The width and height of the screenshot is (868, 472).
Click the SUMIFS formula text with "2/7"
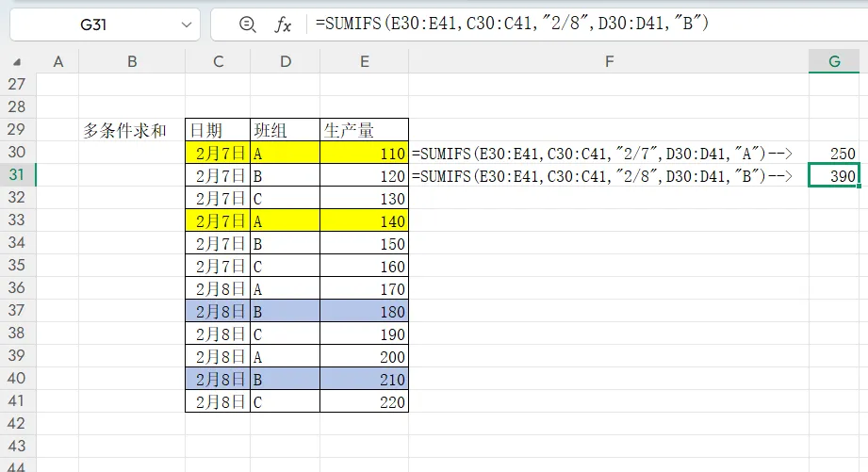(601, 154)
